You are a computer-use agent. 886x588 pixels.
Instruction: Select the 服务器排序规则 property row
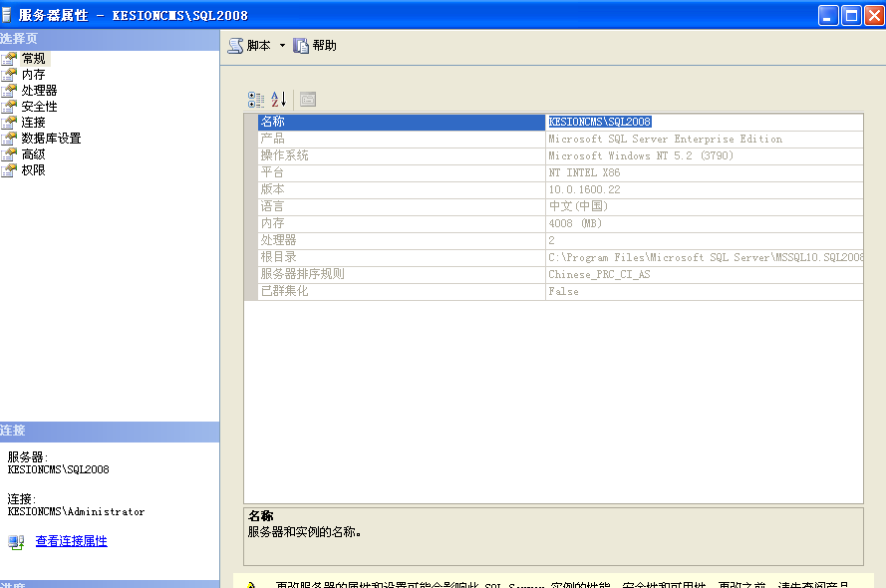click(399, 273)
